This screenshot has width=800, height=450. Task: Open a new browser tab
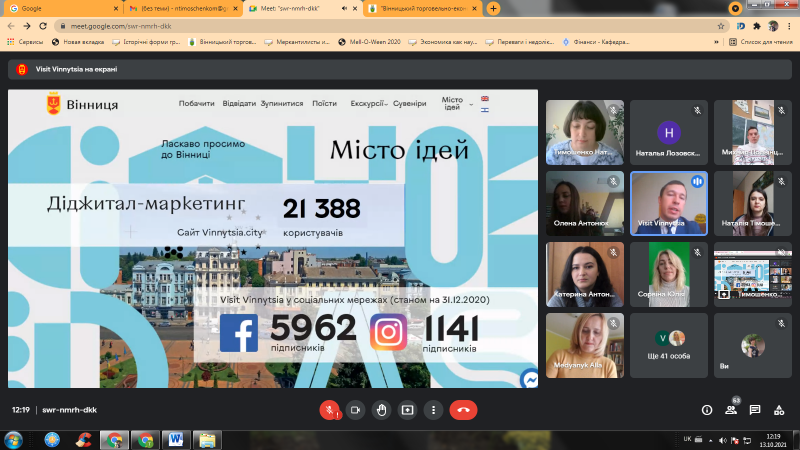click(x=493, y=9)
